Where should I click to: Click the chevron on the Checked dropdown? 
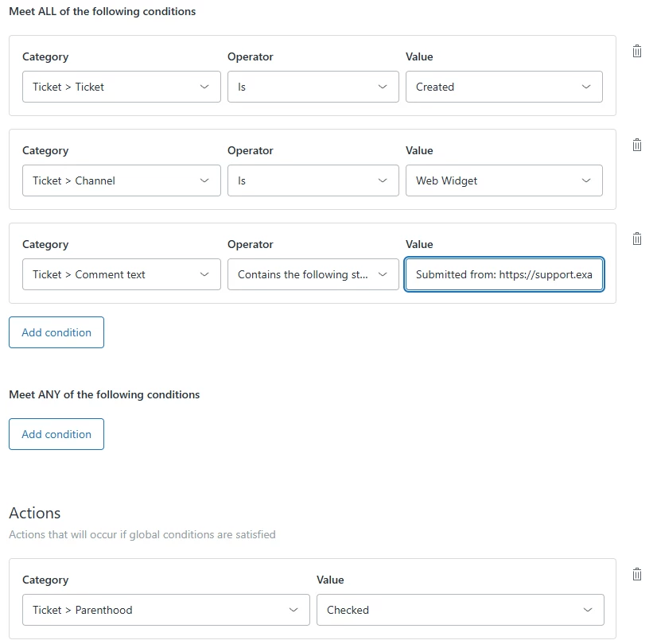coord(588,610)
